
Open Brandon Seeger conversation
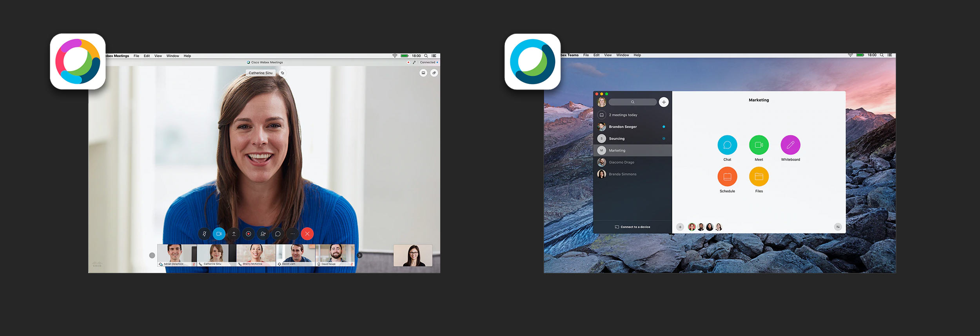coord(633,127)
